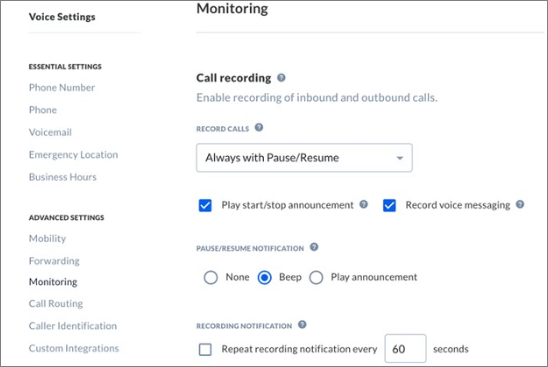Open Forwarding settings

(54, 261)
